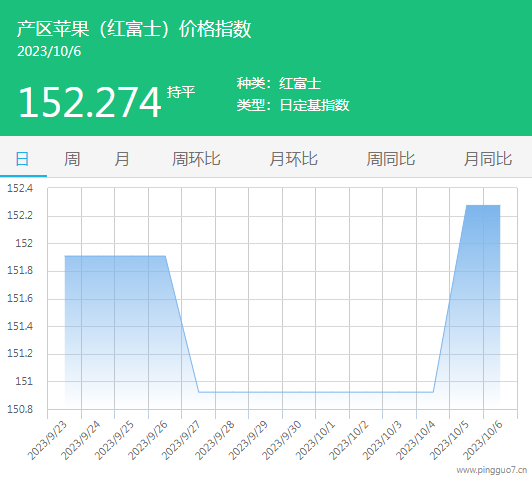Select the 日 daily tab
The image size is (532, 478).
pyautogui.click(x=23, y=159)
